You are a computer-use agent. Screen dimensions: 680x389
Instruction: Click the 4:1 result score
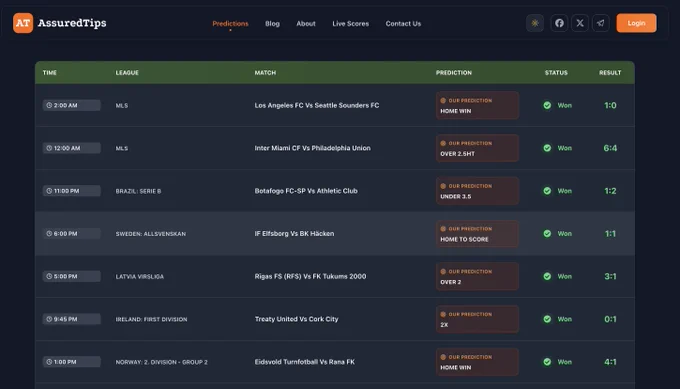pyautogui.click(x=610, y=362)
